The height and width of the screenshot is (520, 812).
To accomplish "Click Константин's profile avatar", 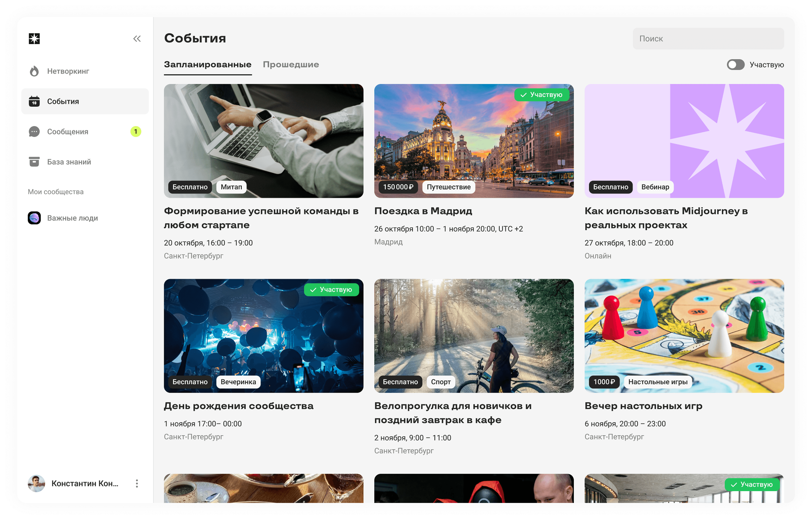I will pyautogui.click(x=37, y=484).
